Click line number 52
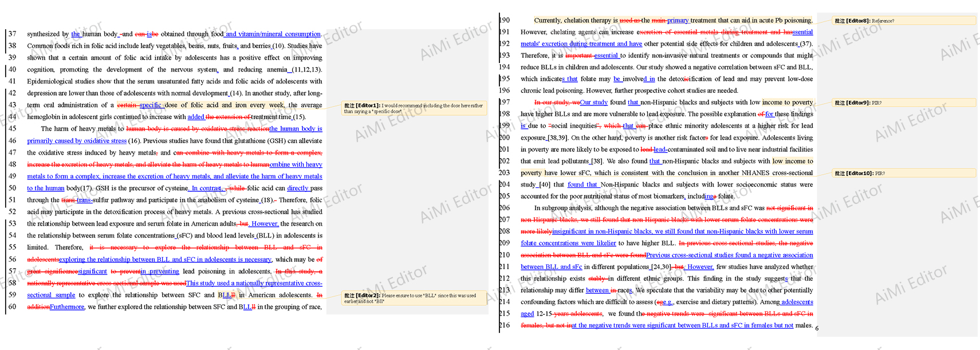The width and height of the screenshot is (980, 350). pyautogui.click(x=12, y=212)
